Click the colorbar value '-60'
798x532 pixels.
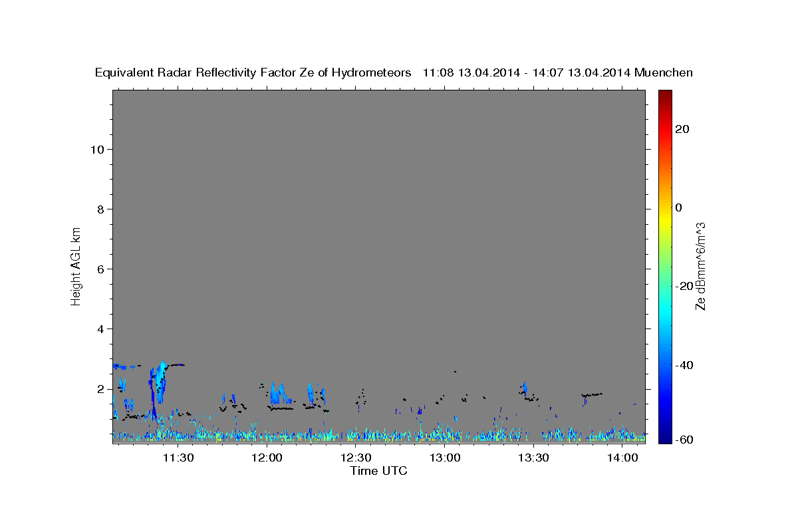(x=684, y=439)
